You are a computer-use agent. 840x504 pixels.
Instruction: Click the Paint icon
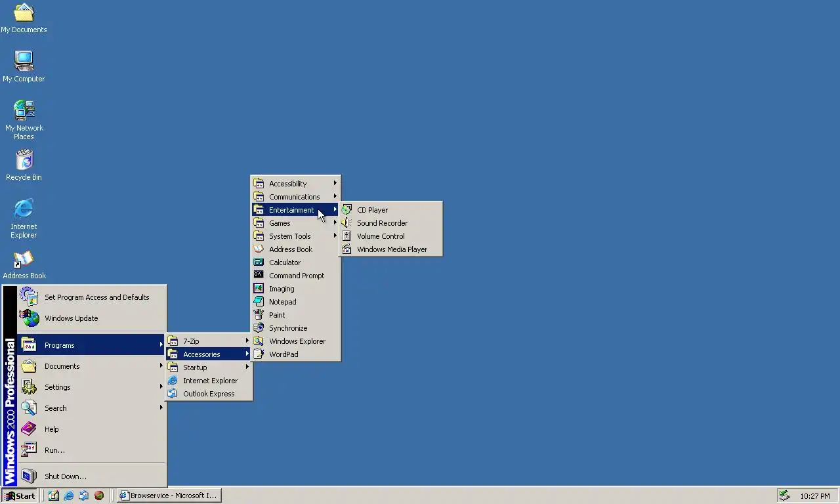pyautogui.click(x=259, y=315)
